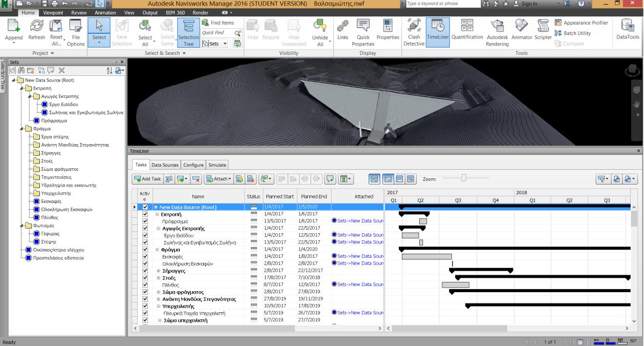Click the Add Task button

(x=147, y=179)
